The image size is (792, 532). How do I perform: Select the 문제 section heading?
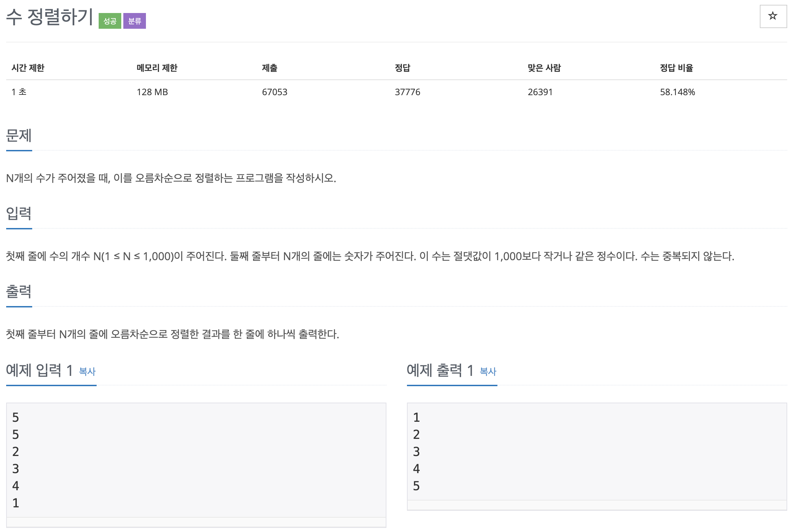point(19,136)
